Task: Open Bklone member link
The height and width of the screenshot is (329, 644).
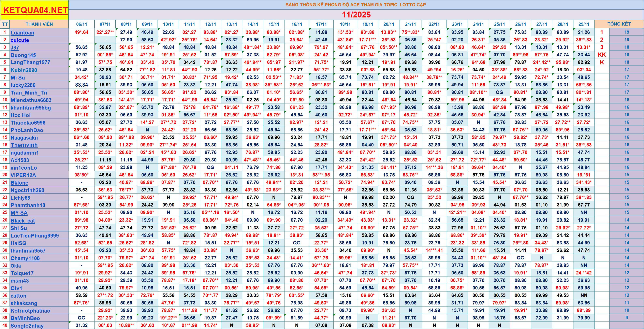Action: (x=19, y=183)
